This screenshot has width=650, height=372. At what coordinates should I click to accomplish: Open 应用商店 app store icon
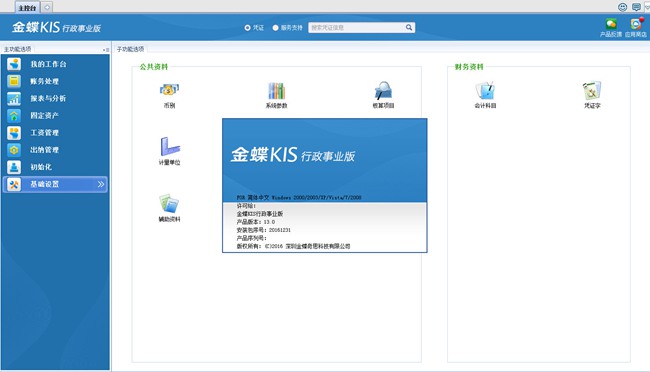click(636, 28)
